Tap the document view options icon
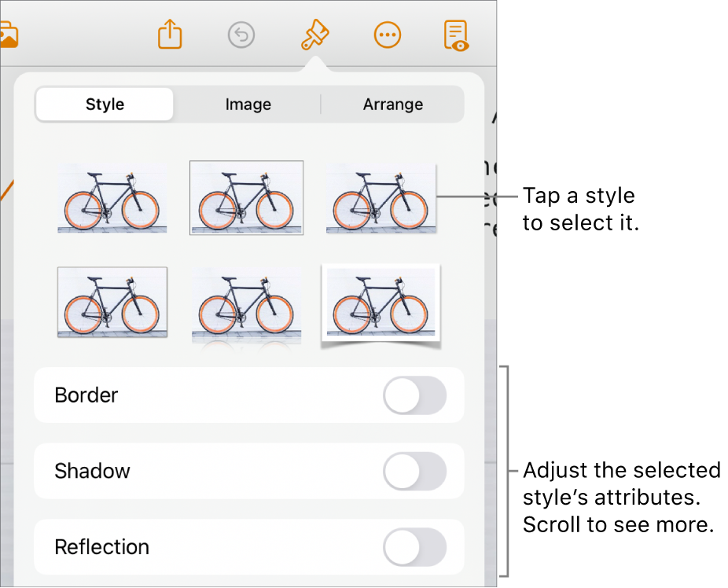 pyautogui.click(x=456, y=36)
